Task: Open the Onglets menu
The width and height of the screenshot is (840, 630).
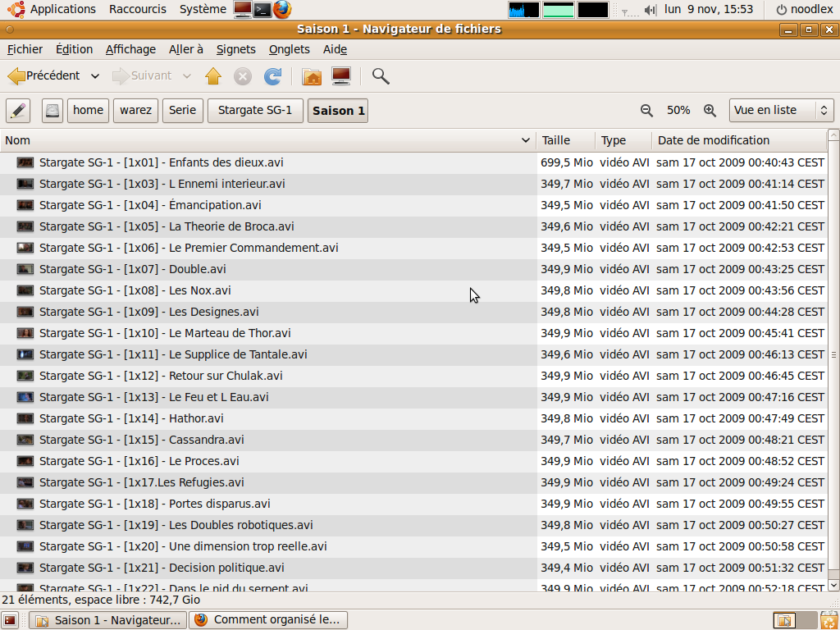Action: 290,49
